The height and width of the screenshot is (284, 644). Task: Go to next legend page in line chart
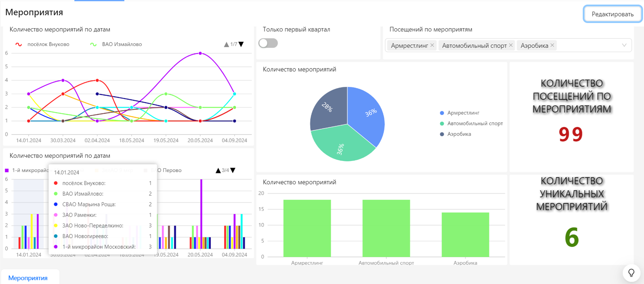click(x=241, y=44)
